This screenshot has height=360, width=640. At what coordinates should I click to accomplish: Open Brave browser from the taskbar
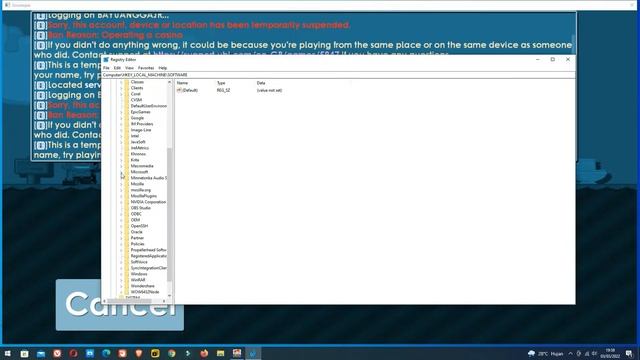(x=139, y=353)
